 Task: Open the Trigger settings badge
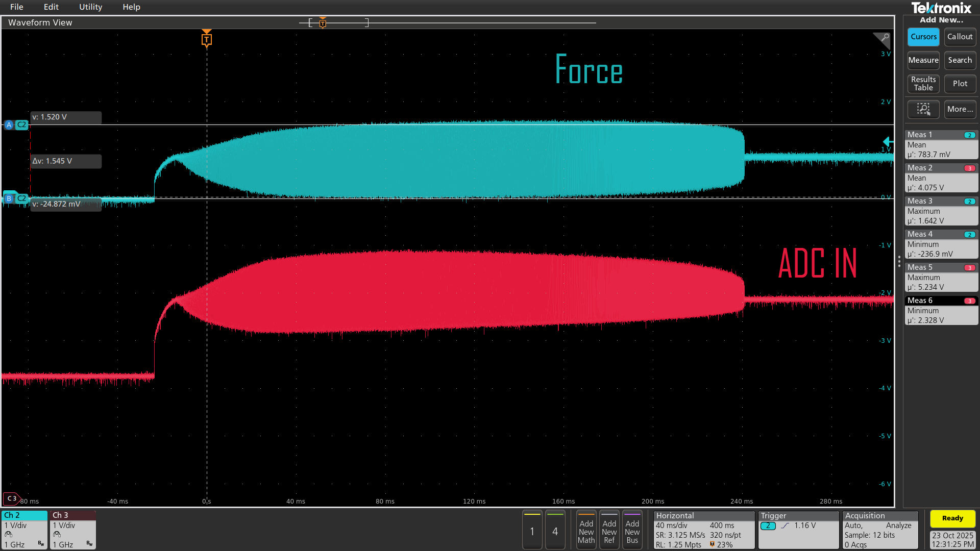[798, 530]
